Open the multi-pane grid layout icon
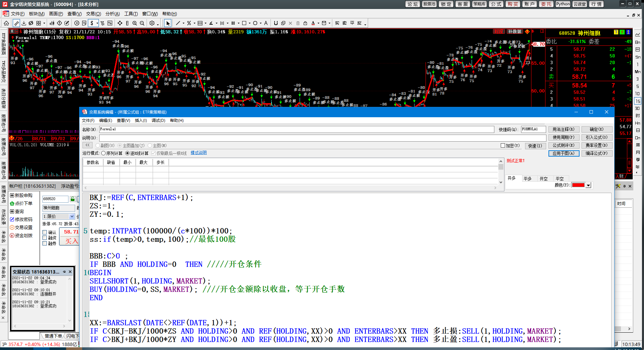Screen dimensions: 644x350 [x=38, y=23]
